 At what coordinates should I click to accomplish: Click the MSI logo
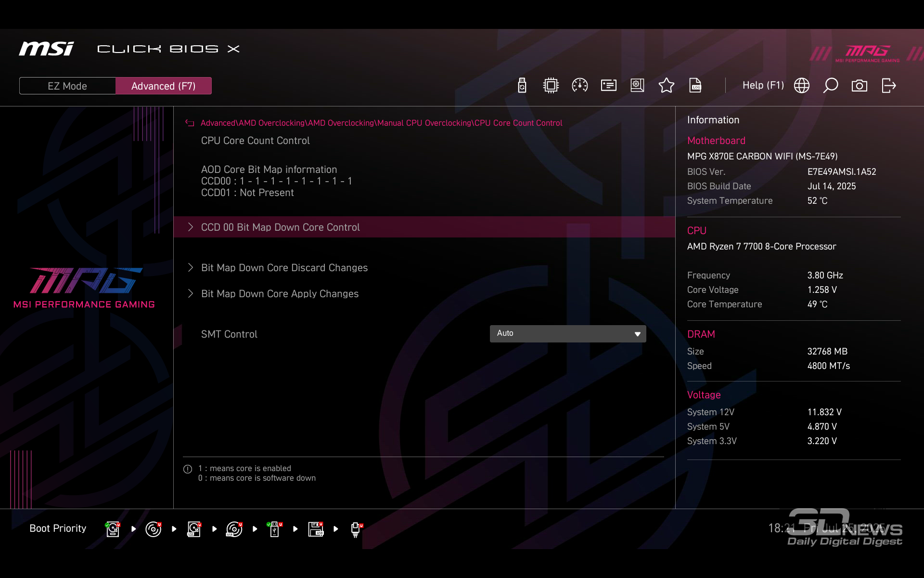pyautogui.click(x=46, y=49)
